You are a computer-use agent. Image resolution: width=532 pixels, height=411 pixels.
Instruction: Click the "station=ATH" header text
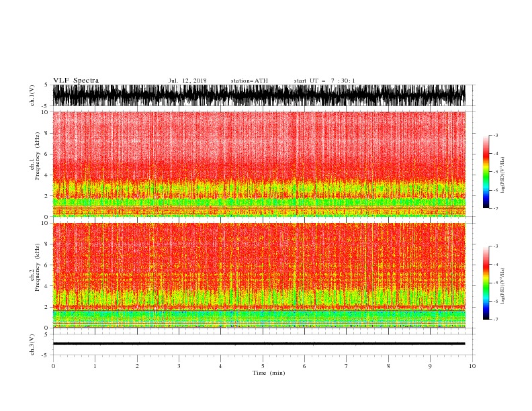249,81
